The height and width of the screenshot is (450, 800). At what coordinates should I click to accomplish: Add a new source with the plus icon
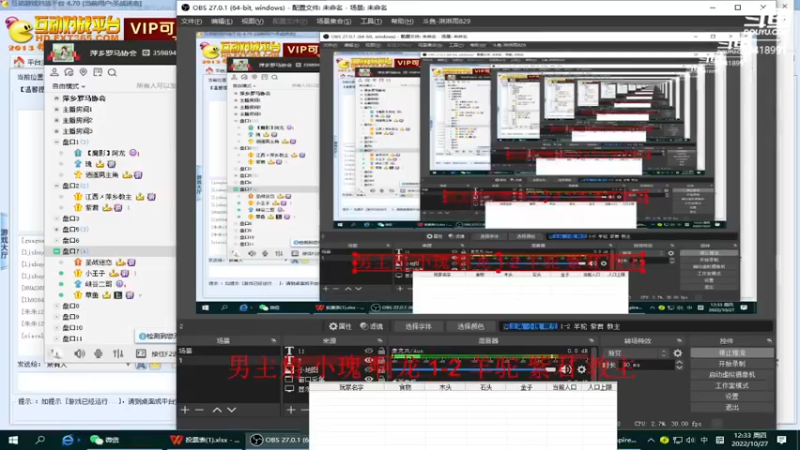coord(291,410)
